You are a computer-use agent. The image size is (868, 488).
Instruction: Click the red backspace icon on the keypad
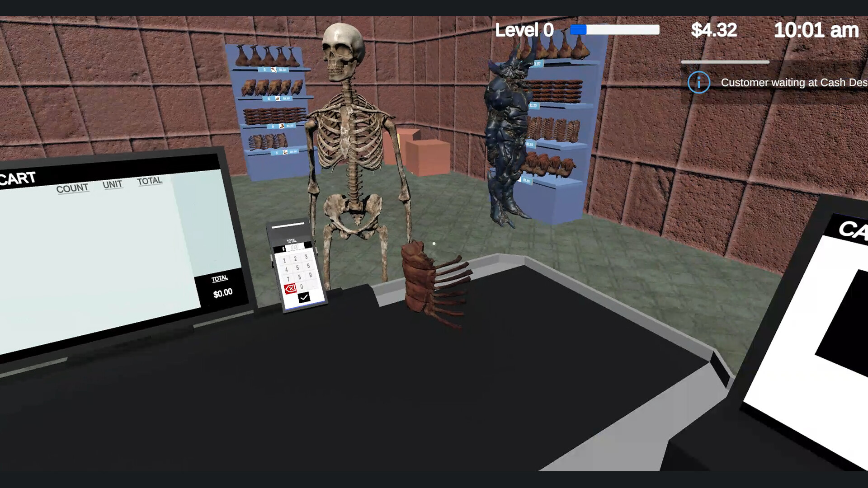(291, 288)
